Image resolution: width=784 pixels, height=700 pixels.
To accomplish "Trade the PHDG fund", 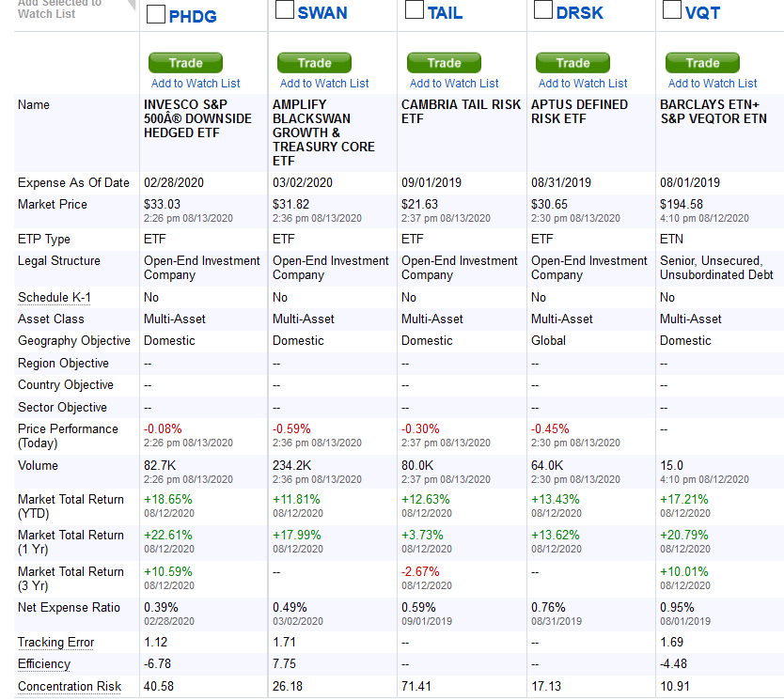I will pos(185,63).
